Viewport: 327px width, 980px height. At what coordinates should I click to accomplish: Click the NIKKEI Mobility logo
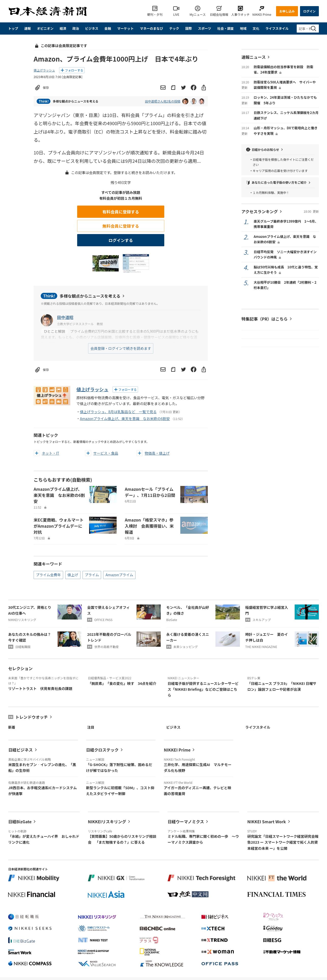(34, 878)
